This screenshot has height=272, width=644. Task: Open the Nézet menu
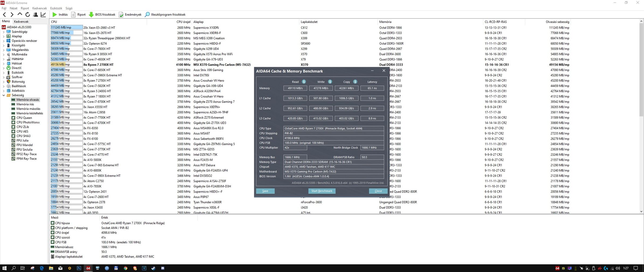tap(13, 8)
